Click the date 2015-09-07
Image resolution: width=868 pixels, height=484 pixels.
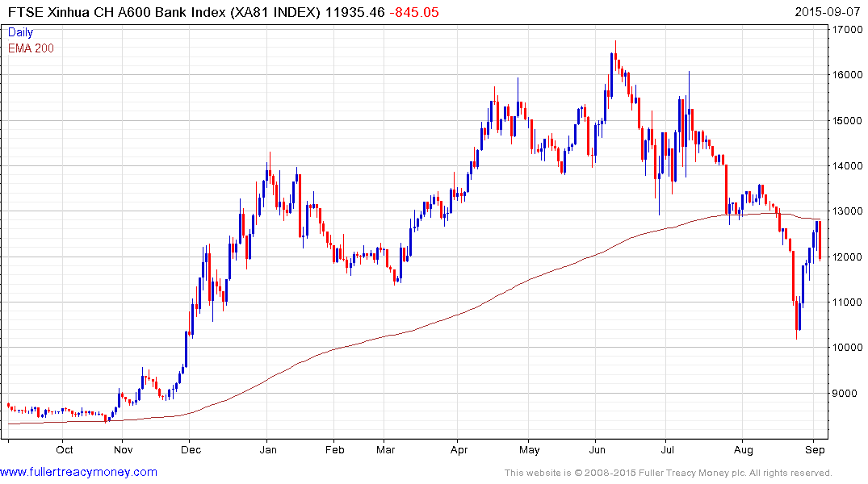coord(827,12)
